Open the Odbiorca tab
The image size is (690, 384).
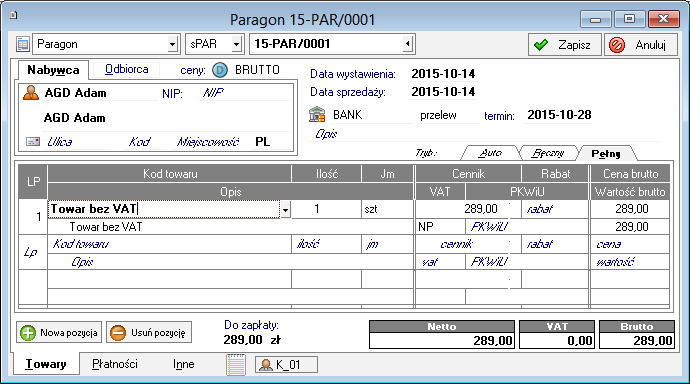126,69
